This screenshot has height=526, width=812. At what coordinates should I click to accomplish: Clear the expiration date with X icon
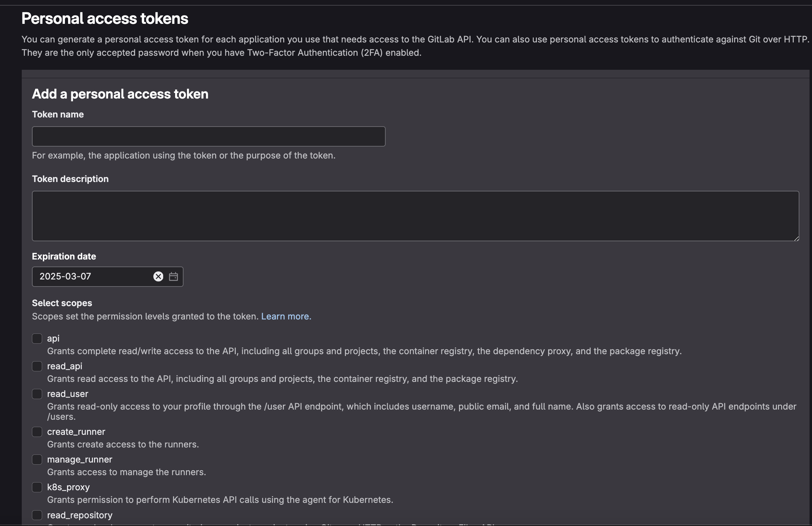(158, 277)
